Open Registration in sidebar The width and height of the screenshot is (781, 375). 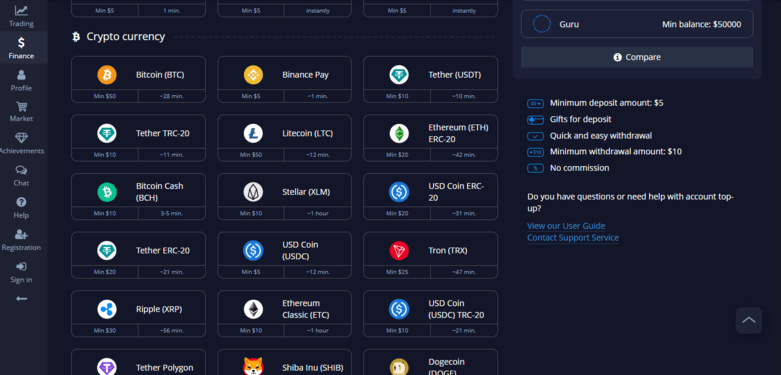(x=21, y=240)
